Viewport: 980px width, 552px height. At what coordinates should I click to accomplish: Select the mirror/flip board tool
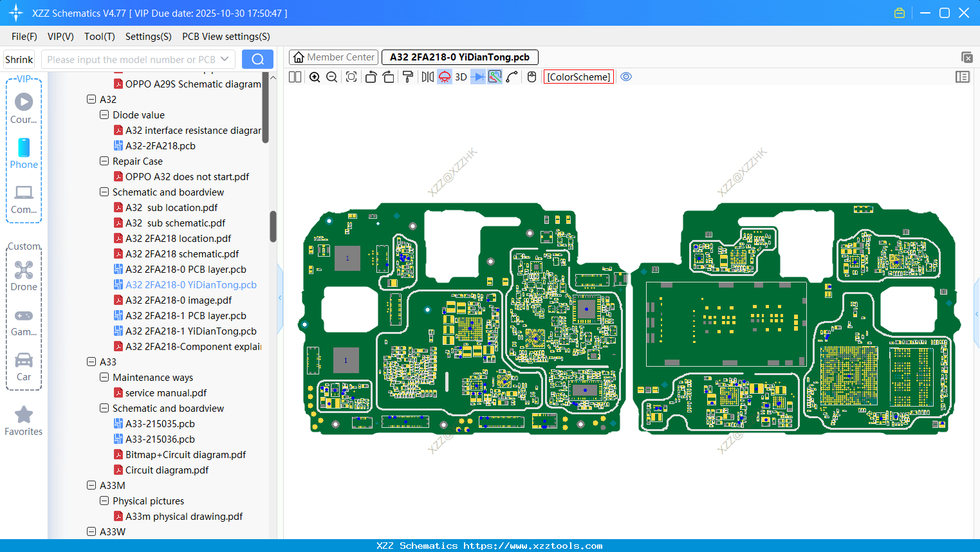(427, 77)
